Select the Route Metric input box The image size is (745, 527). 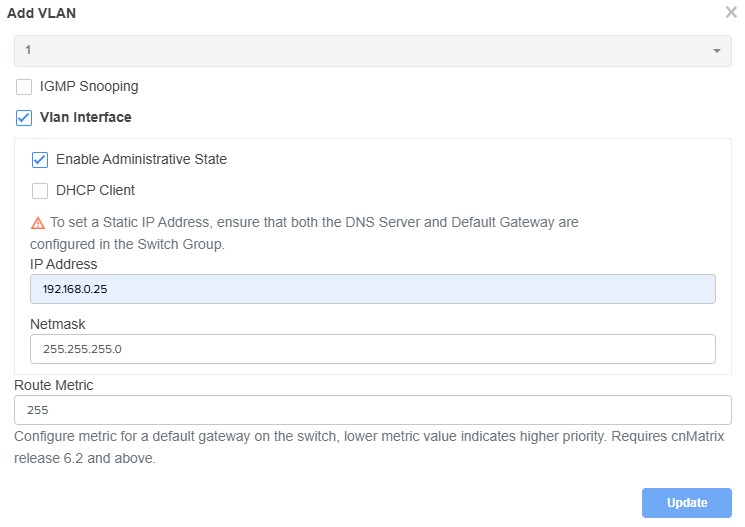click(372, 410)
